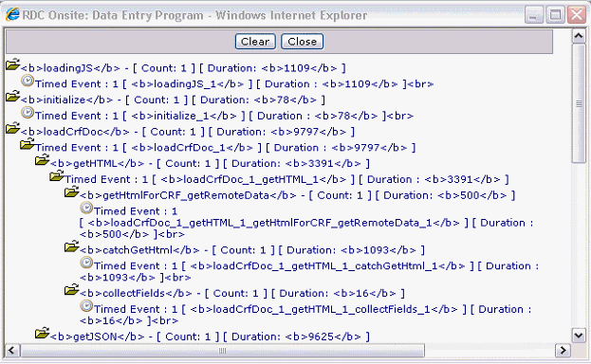Maximize the RDC Onsite window

555,15
